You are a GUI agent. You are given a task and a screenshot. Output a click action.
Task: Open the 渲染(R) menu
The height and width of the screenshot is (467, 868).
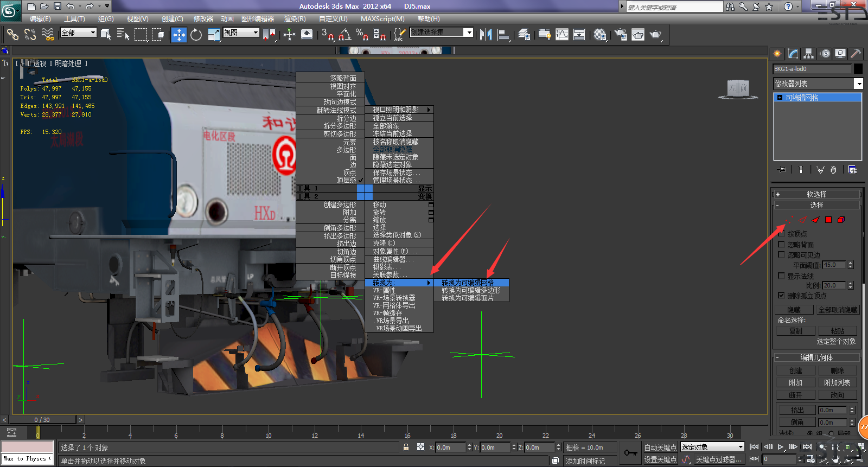pyautogui.click(x=295, y=19)
